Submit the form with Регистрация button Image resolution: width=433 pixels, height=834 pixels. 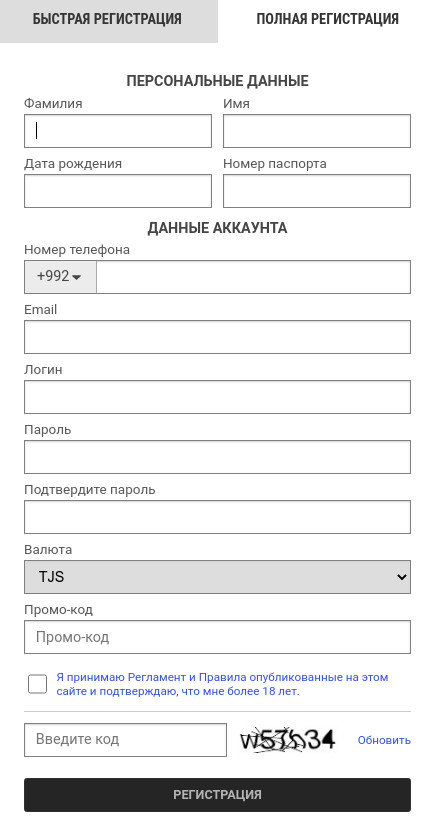coord(217,795)
